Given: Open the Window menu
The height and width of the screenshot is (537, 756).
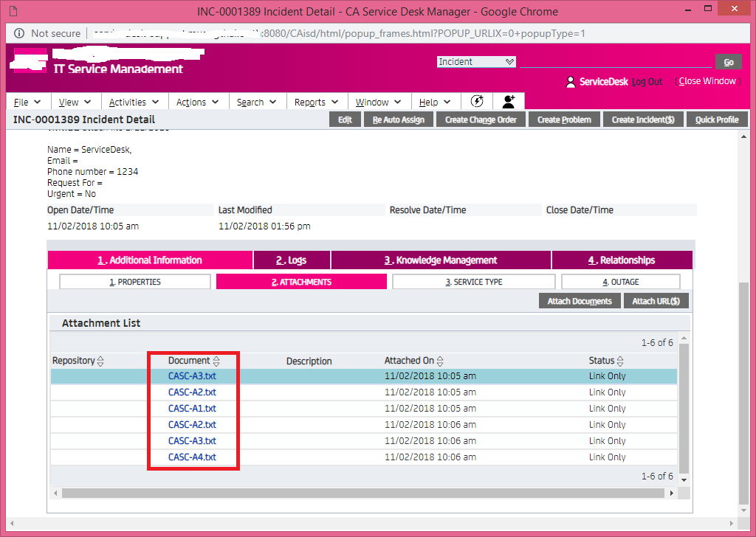Looking at the screenshot, I should click(x=378, y=102).
